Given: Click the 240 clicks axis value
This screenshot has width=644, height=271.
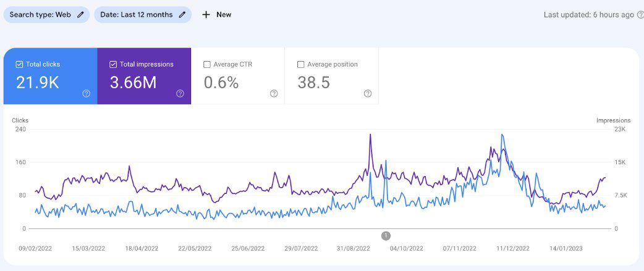Looking at the screenshot, I should tap(20, 129).
